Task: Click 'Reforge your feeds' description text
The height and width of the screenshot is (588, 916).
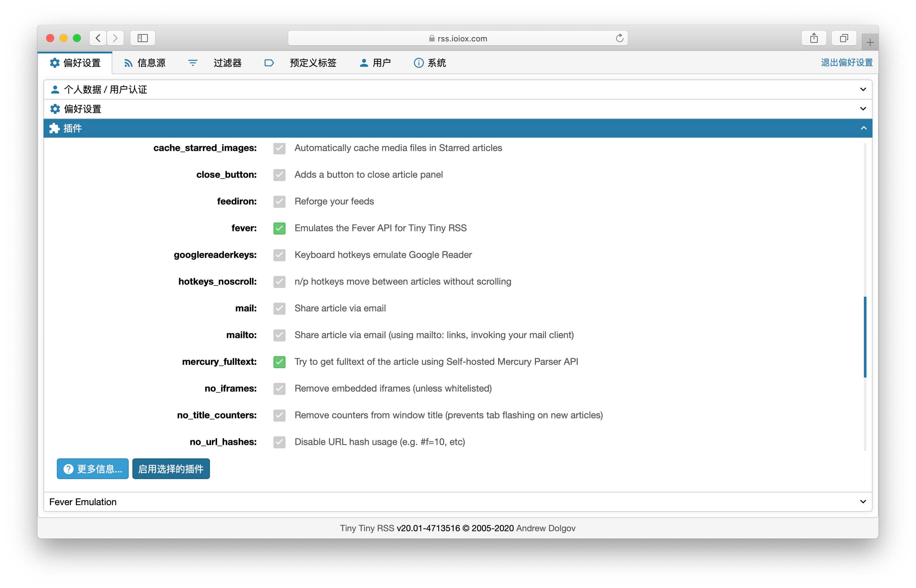Action: (334, 201)
